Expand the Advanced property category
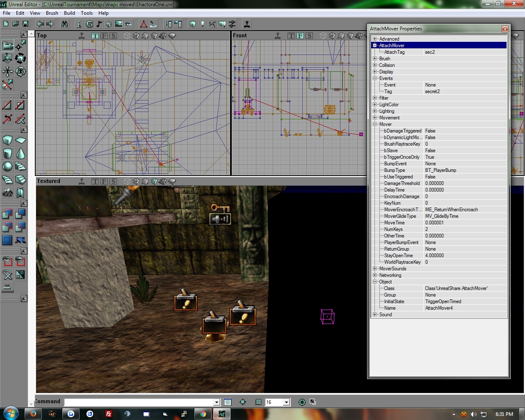Image resolution: width=525 pixels, height=420 pixels. [374, 39]
